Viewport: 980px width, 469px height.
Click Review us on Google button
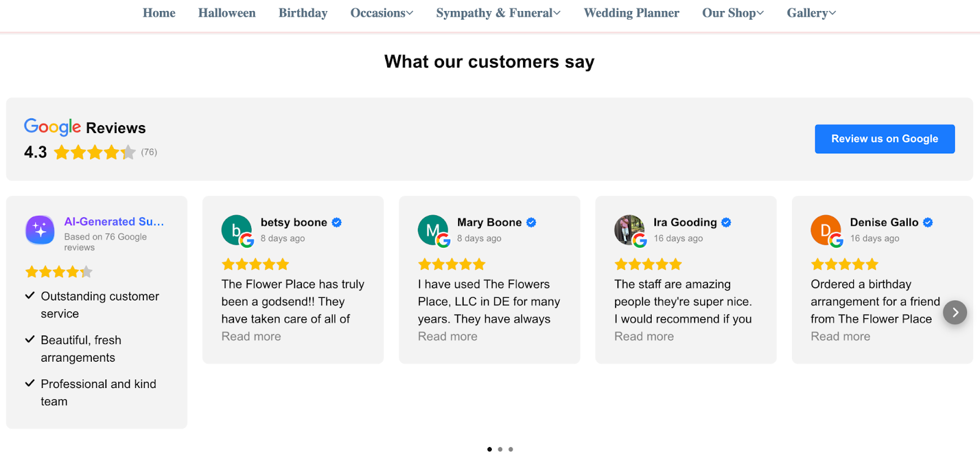click(x=884, y=139)
